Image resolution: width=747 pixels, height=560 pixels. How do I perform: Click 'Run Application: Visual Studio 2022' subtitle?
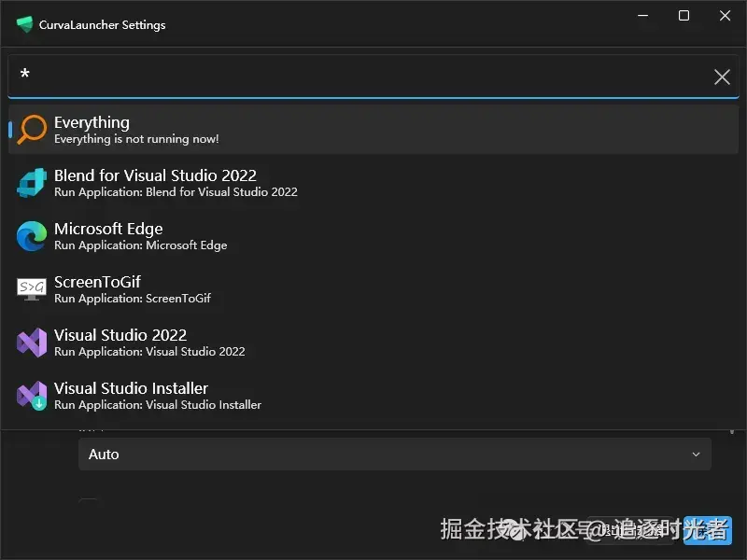pyautogui.click(x=149, y=352)
